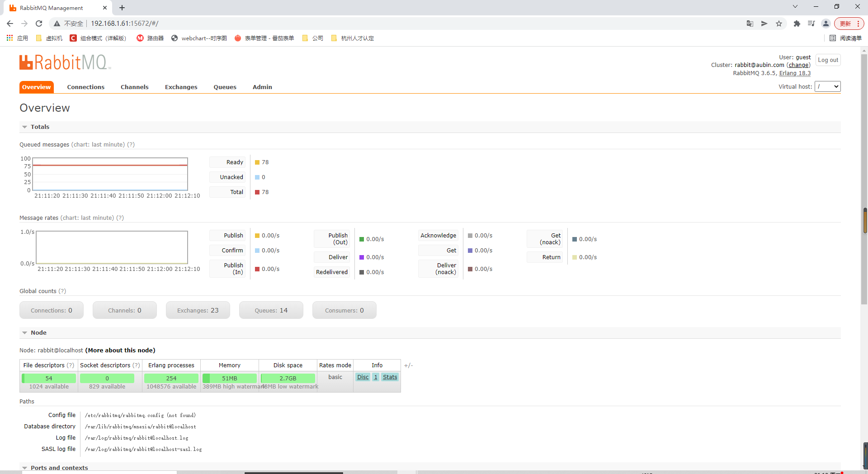Open the 杭州人才认定 bookmark folder
868x474 pixels.
pos(353,38)
